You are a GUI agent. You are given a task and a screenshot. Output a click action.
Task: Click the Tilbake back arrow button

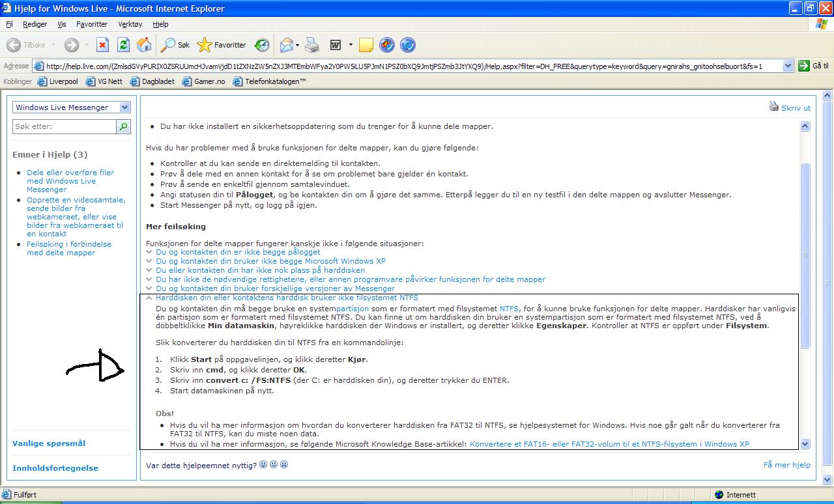(x=27, y=45)
